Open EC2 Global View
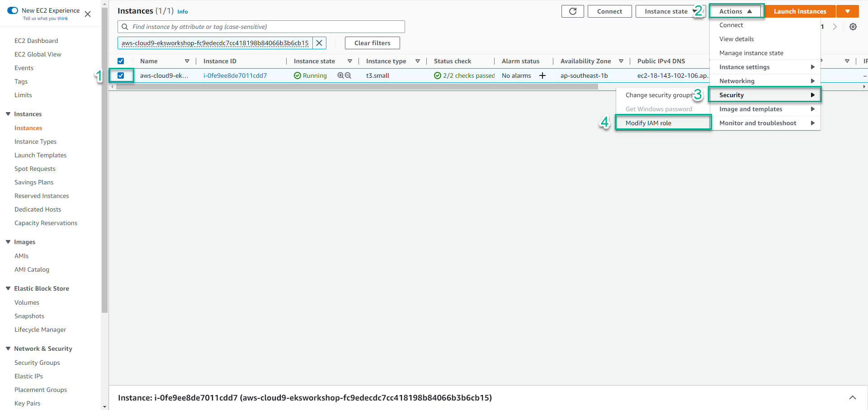This screenshot has width=868, height=410. 38,54
